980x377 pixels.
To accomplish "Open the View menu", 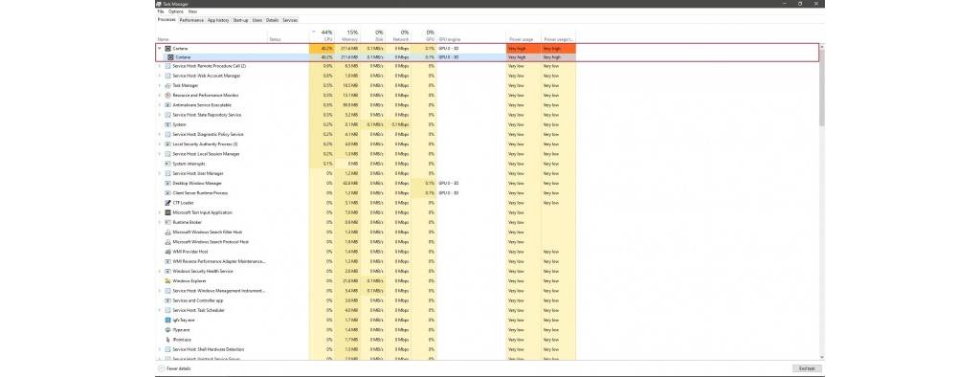I will (192, 11).
